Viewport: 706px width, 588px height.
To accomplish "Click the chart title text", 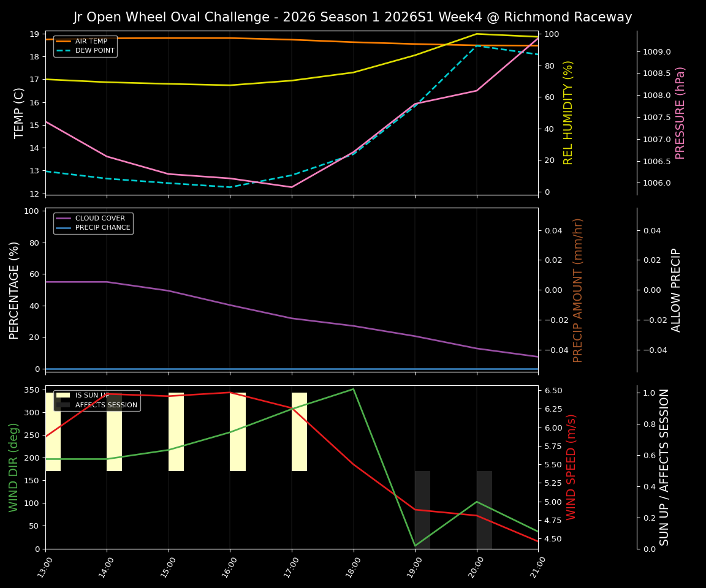I will [x=353, y=17].
